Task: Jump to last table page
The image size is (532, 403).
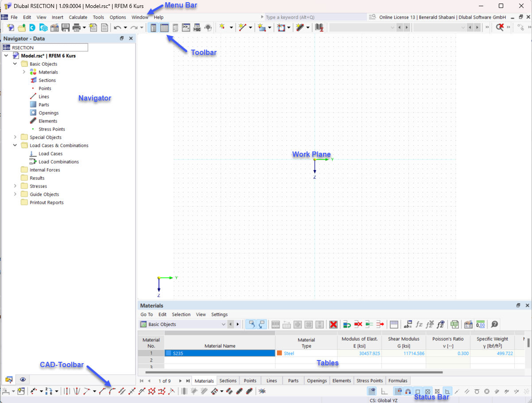Action: point(188,380)
